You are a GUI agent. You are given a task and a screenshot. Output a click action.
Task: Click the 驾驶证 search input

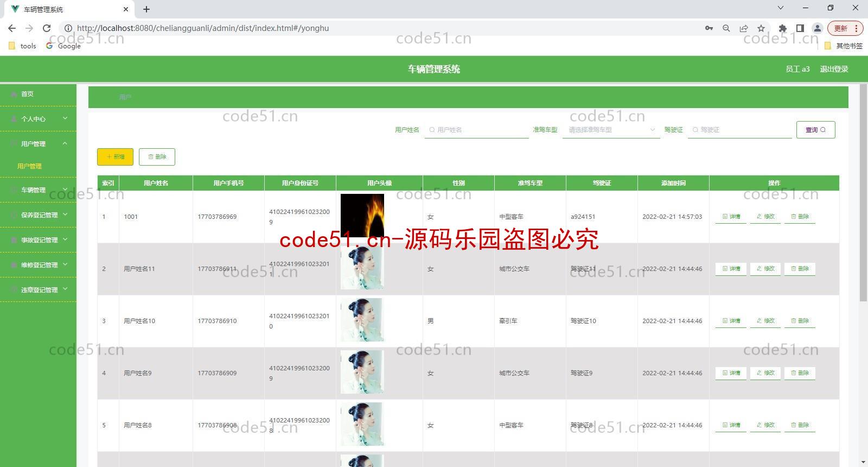[x=740, y=130]
